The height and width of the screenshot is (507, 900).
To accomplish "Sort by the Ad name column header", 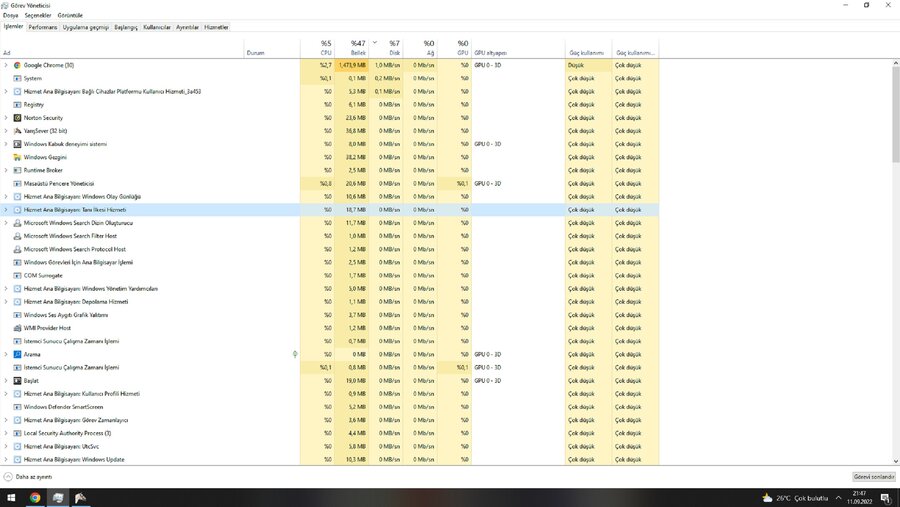I will pyautogui.click(x=122, y=48).
